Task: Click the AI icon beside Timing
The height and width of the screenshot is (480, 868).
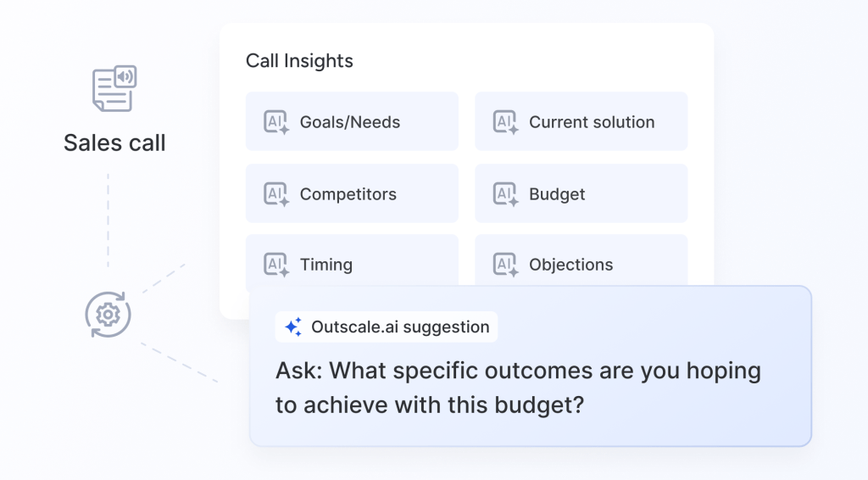Action: pos(276,264)
